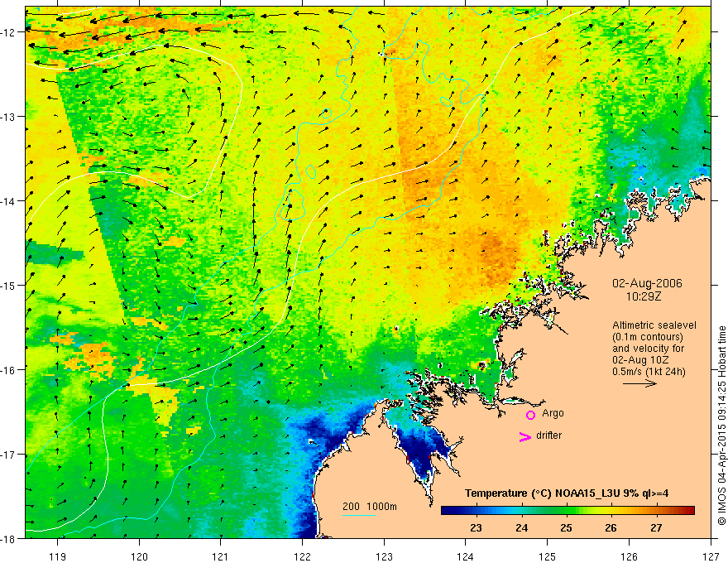This screenshot has width=728, height=563.
Task: Click the colorbar value '23'
Action: [x=476, y=528]
